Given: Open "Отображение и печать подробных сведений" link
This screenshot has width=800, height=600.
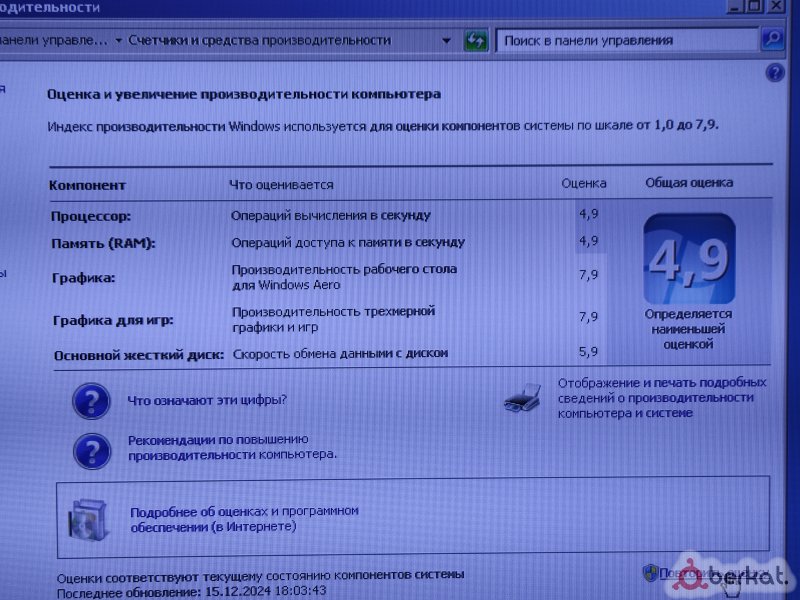Looking at the screenshot, I should [x=662, y=397].
